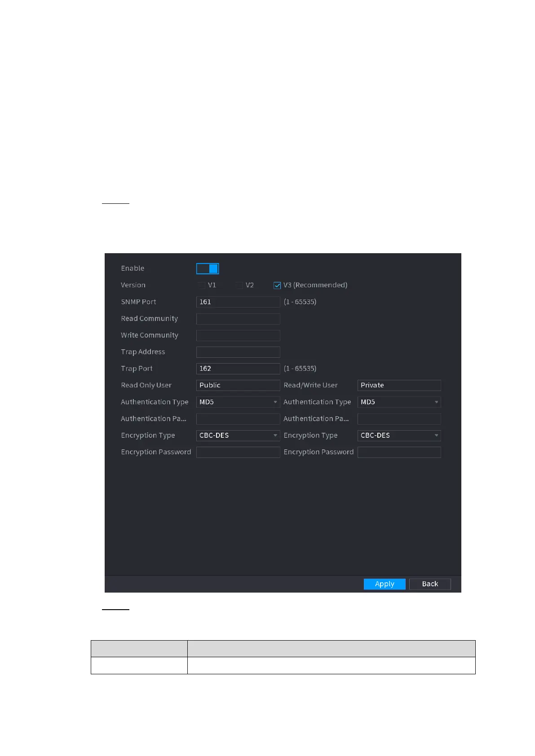The height and width of the screenshot is (756, 535).
Task: Click the Back button
Action: 430,584
